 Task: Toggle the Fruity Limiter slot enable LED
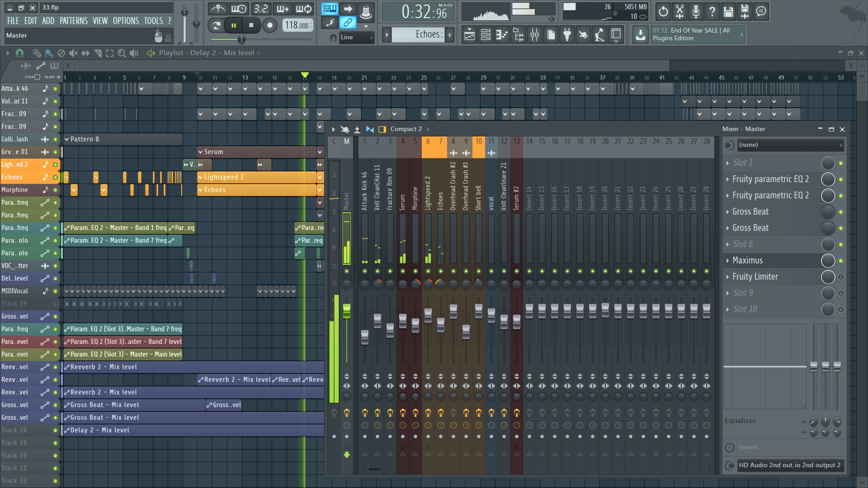(841, 277)
